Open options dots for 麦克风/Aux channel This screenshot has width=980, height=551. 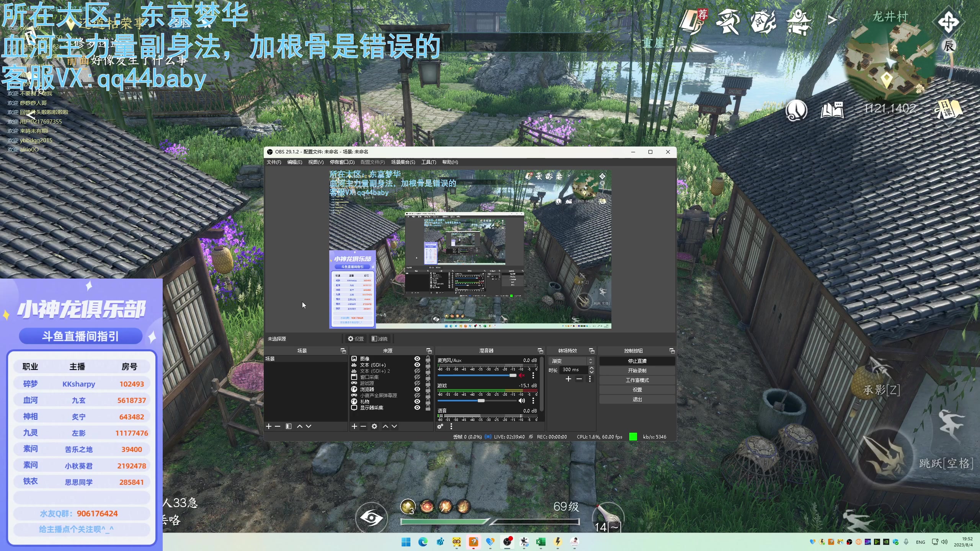(533, 375)
